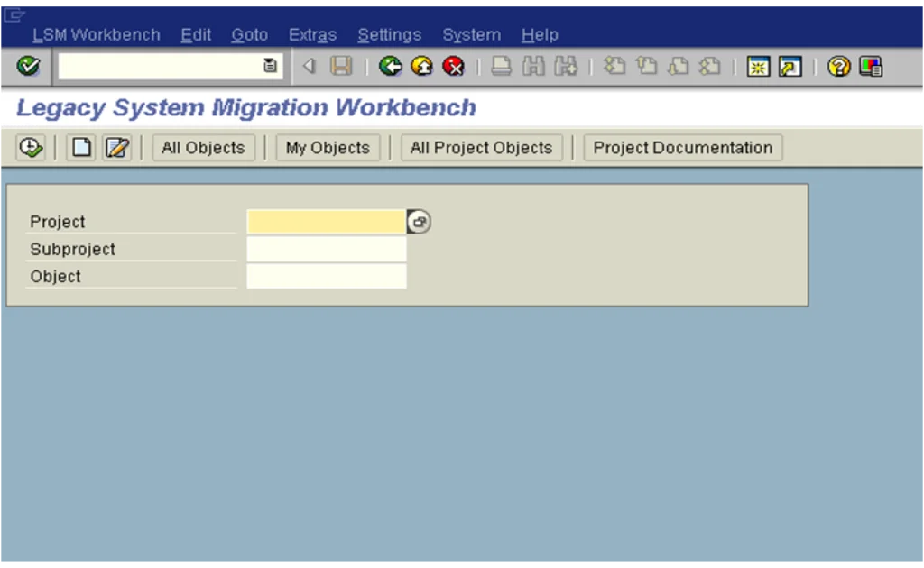Open the Help question mark icon
This screenshot has width=924, height=568.
(x=838, y=66)
